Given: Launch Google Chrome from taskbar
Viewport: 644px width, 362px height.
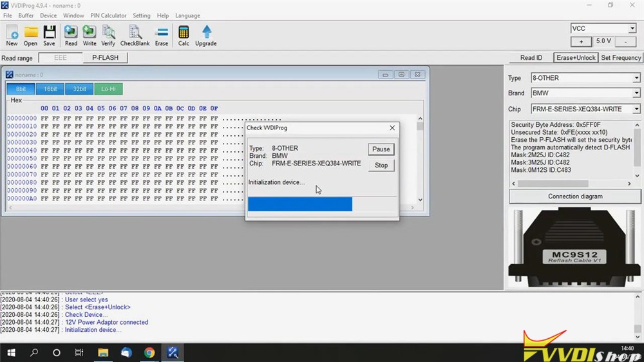Looking at the screenshot, I should point(149,352).
